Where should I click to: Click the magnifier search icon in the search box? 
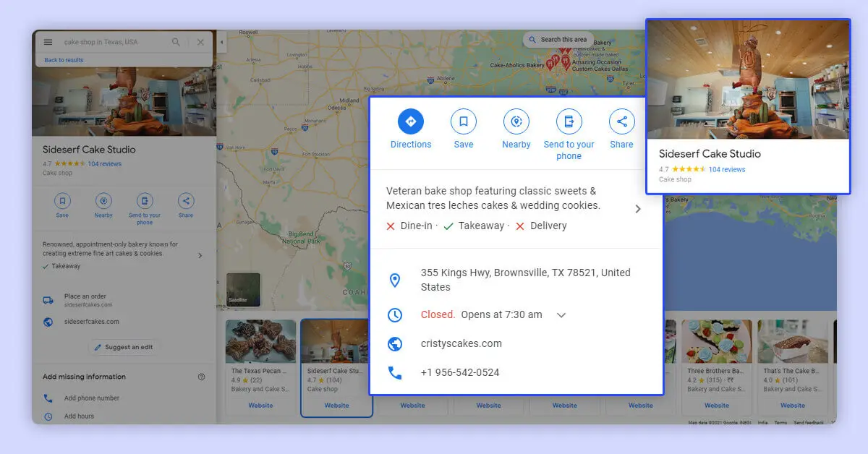(176, 42)
